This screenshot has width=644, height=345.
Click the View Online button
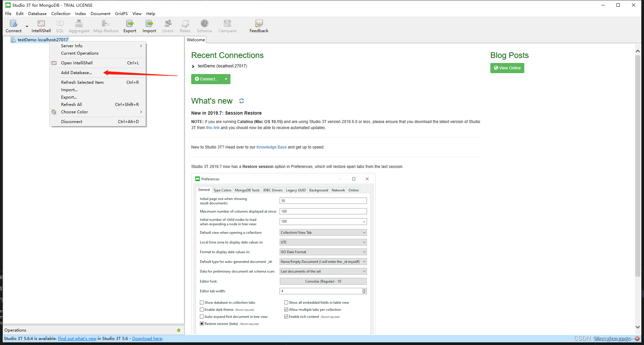(x=507, y=68)
